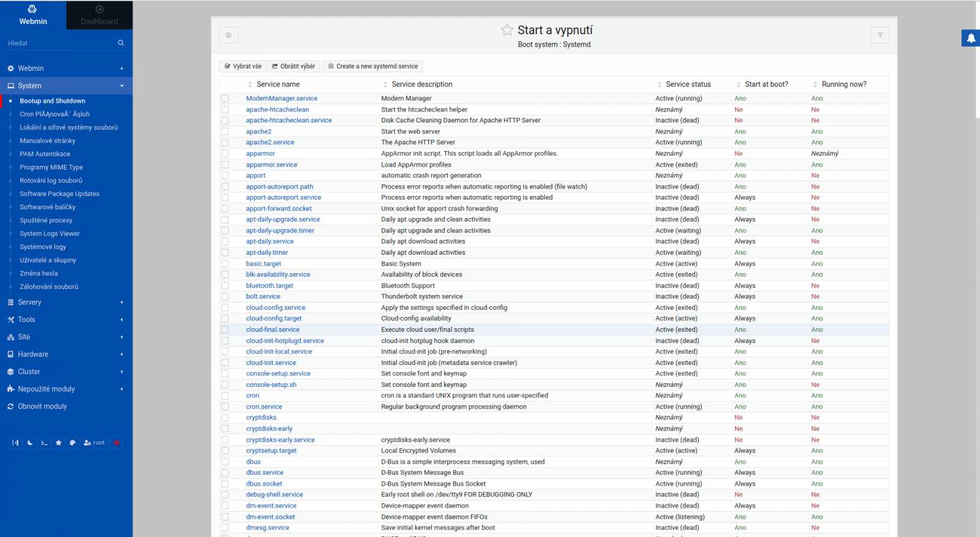Click the collapse sidebar icon

[x=15, y=443]
